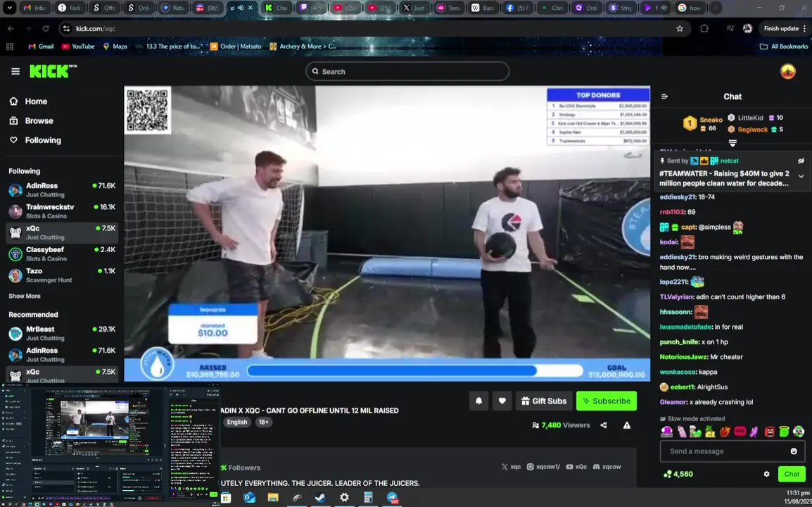Click Finish update in browser
The image size is (812, 507).
coord(781,28)
